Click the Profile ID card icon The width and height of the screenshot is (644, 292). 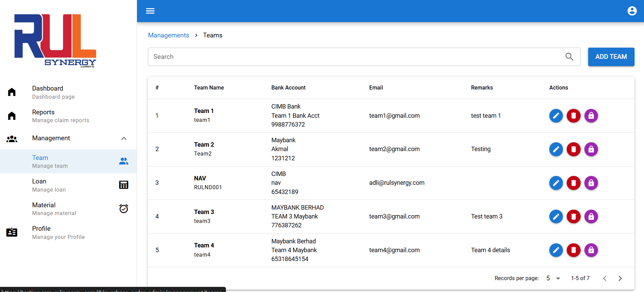[12, 232]
